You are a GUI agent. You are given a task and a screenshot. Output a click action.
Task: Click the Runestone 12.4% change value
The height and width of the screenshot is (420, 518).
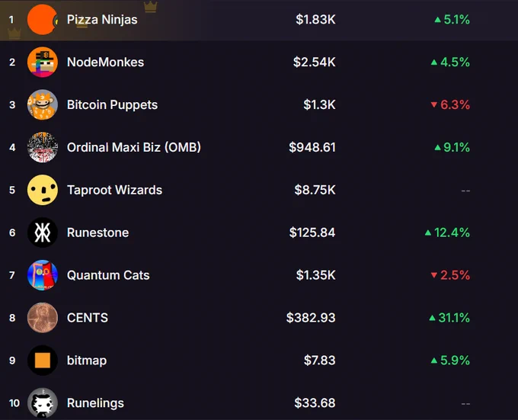click(x=447, y=232)
